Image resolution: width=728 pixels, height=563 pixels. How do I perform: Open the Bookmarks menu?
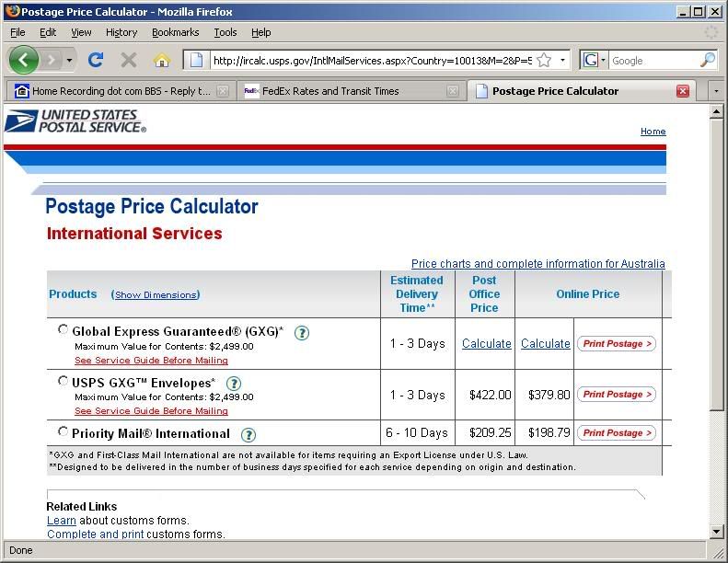[176, 32]
